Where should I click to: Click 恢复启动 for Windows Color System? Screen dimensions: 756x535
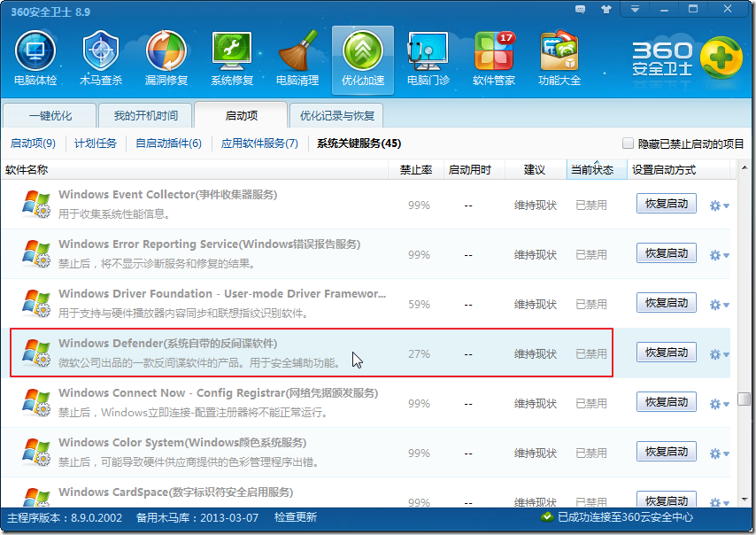click(667, 452)
